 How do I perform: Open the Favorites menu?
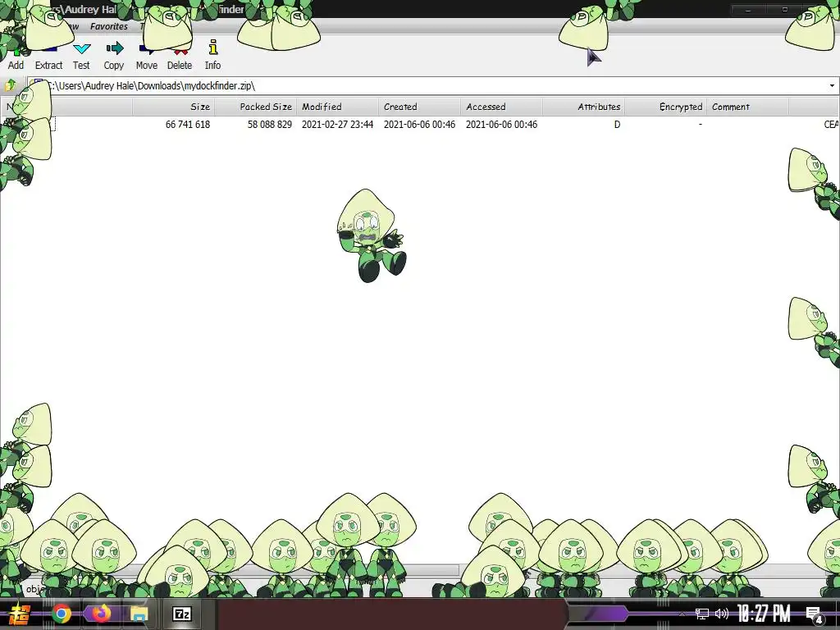point(109,26)
